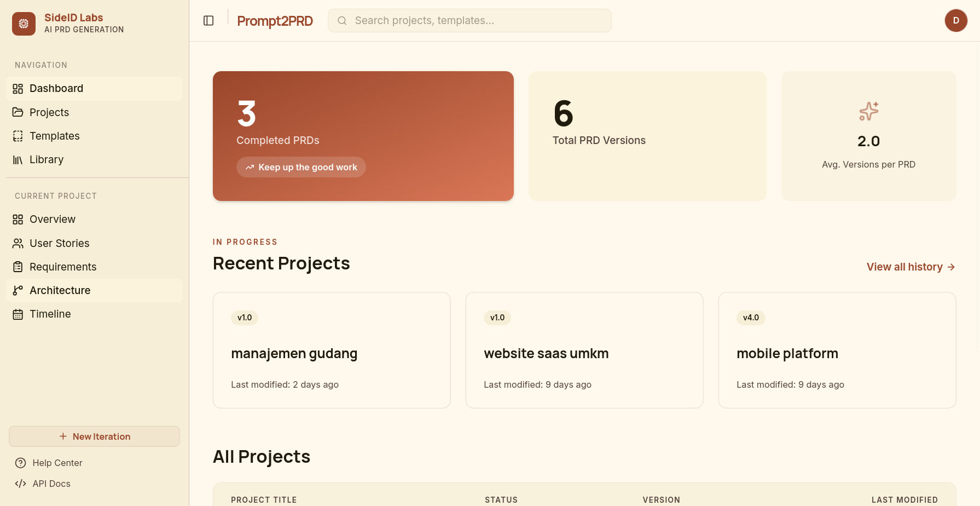Screen dimensions: 980x506
Task: Open the Help Center entry
Action: coord(57,463)
